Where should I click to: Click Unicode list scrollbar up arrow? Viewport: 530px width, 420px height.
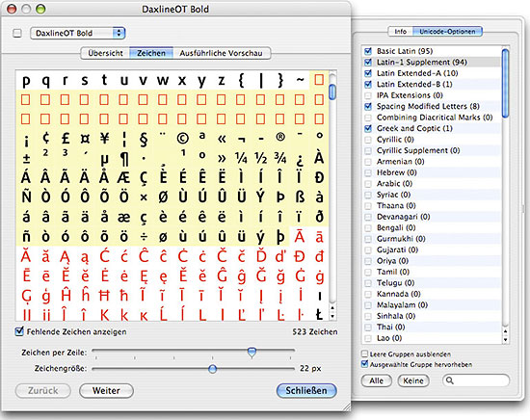pyautogui.click(x=505, y=331)
